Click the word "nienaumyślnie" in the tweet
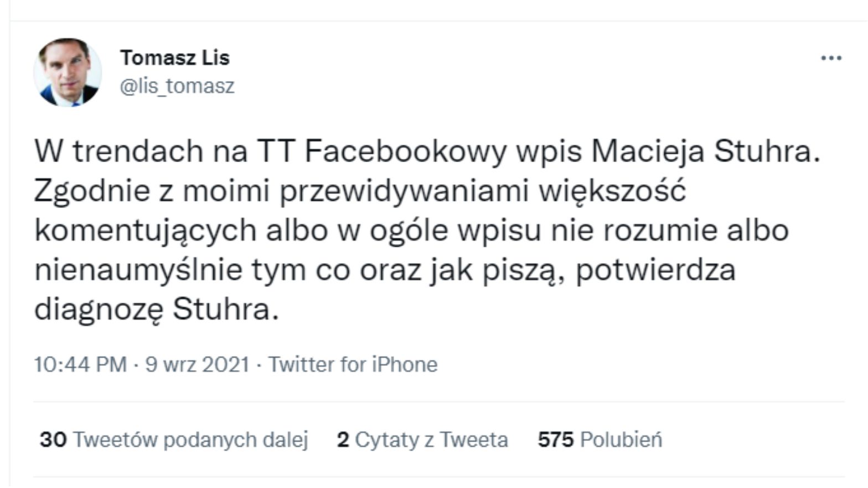The height and width of the screenshot is (488, 868). (x=138, y=270)
